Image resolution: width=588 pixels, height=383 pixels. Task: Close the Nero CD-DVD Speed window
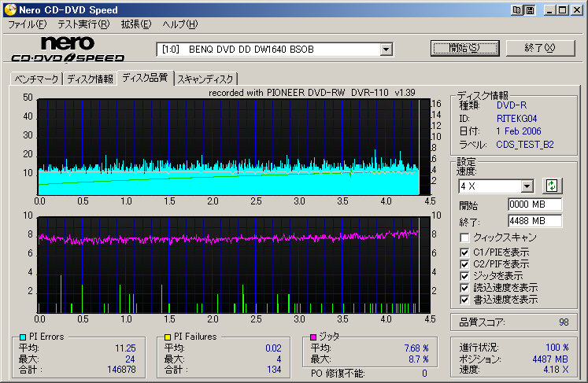tap(577, 10)
